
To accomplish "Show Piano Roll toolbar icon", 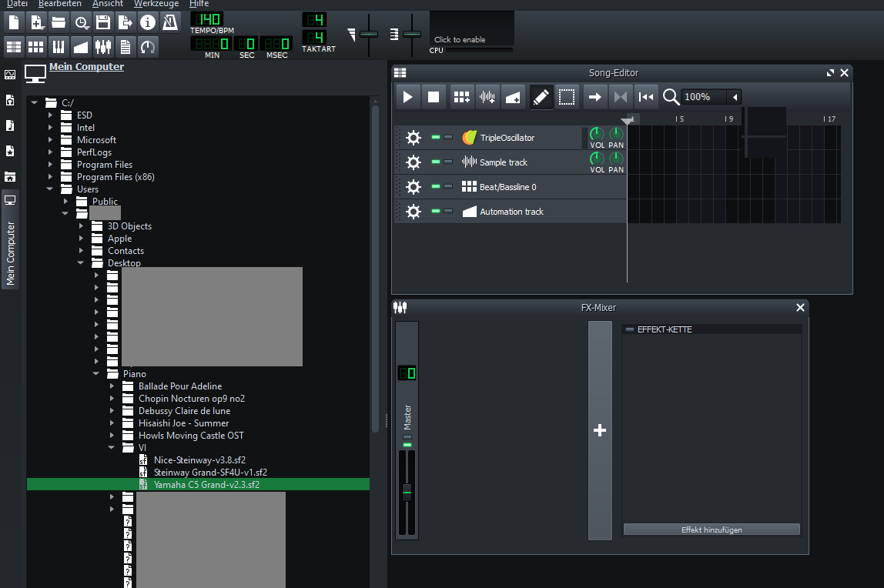I will point(58,47).
